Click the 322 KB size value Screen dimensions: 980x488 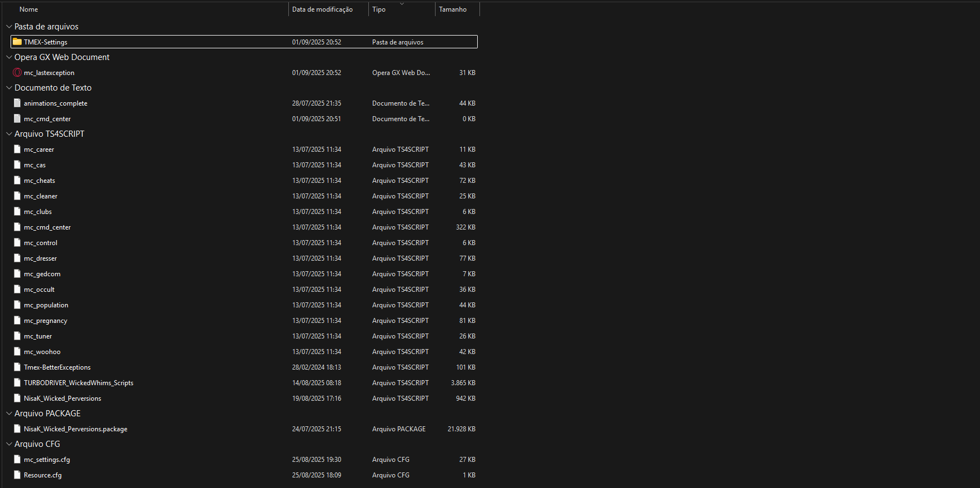pyautogui.click(x=466, y=227)
